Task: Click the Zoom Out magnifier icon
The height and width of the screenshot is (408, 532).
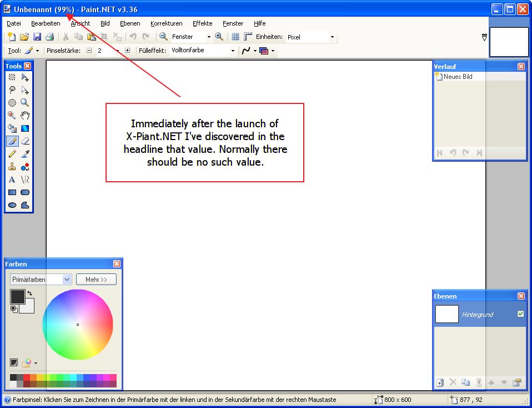Action: tap(163, 36)
